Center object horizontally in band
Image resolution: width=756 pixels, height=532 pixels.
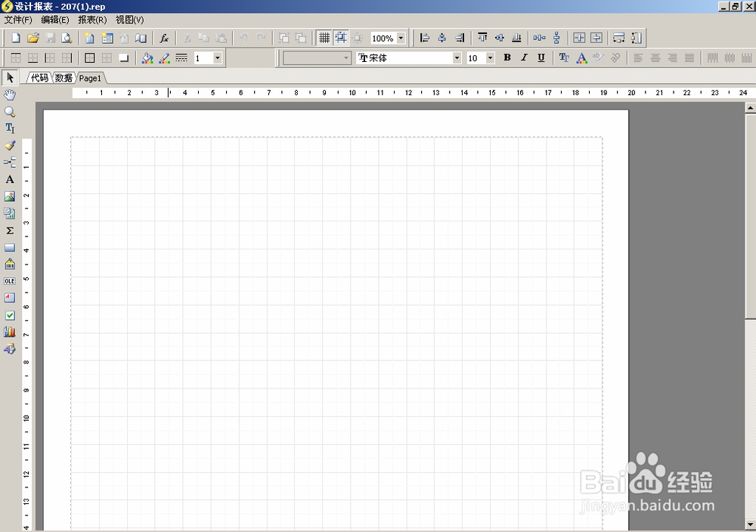coord(579,38)
